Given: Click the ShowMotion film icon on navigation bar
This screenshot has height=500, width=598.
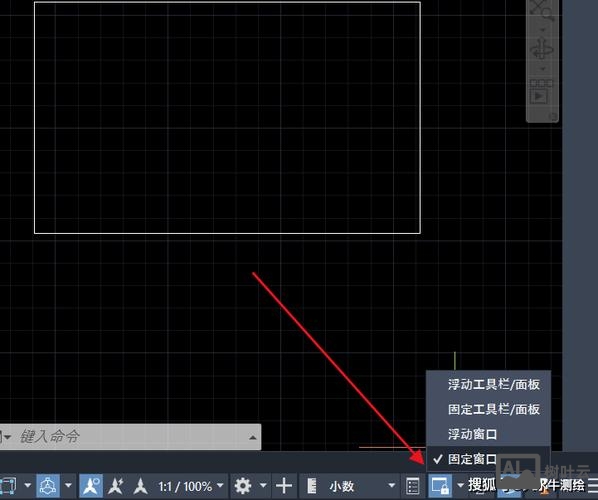Looking at the screenshot, I should click(x=541, y=92).
